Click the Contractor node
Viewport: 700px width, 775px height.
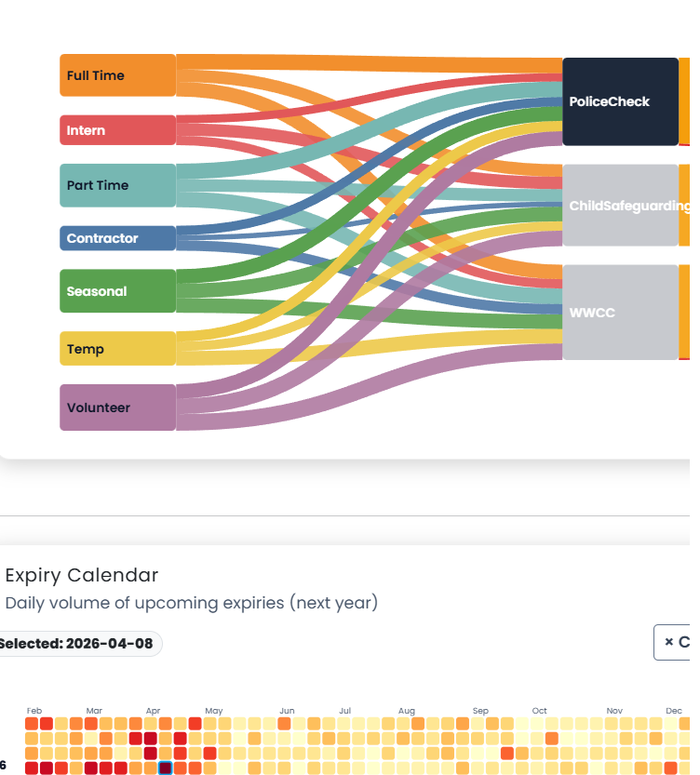click(117, 238)
